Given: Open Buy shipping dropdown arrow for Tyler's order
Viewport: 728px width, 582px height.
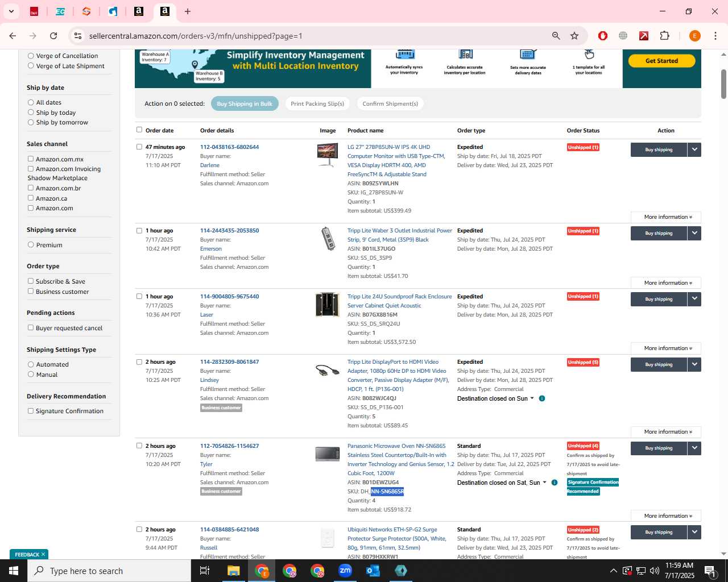Looking at the screenshot, I should 694,448.
